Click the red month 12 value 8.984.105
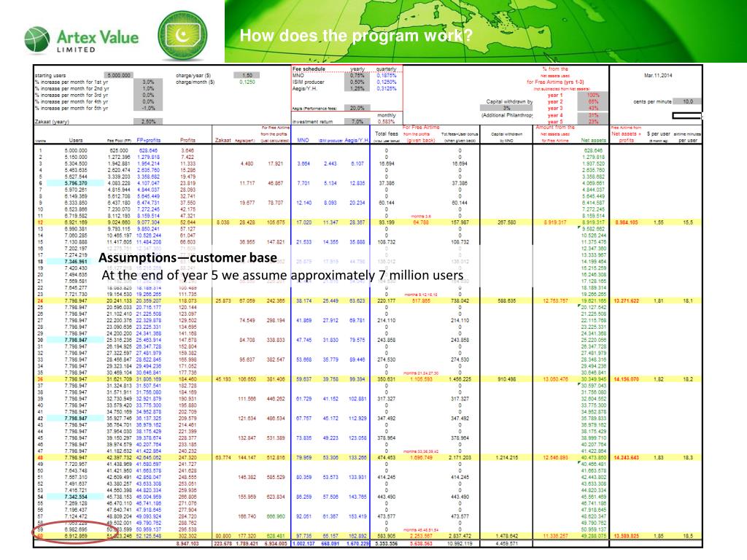 (627, 222)
